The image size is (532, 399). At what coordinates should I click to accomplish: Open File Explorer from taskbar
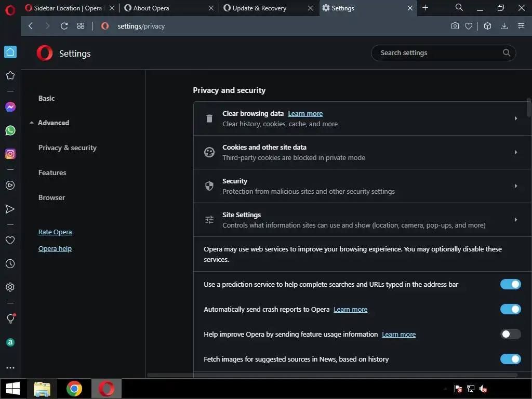coord(42,389)
